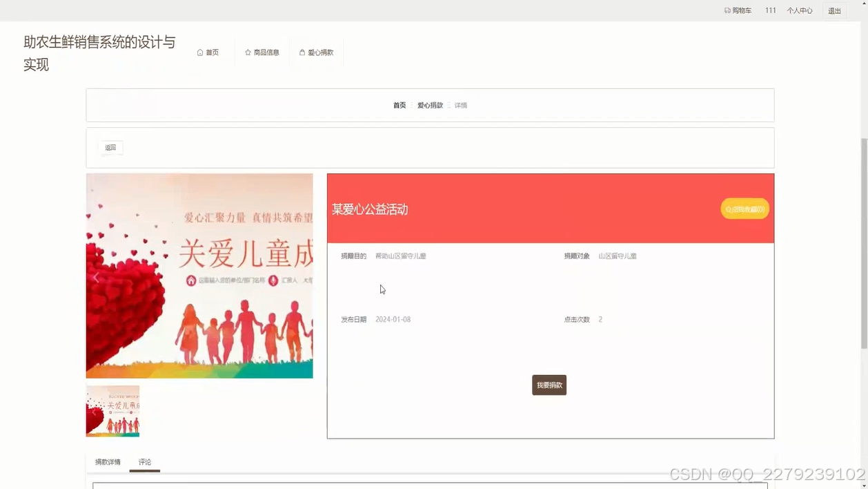Click the large 关爱儿童 banner image
The width and height of the screenshot is (868, 489).
click(199, 276)
